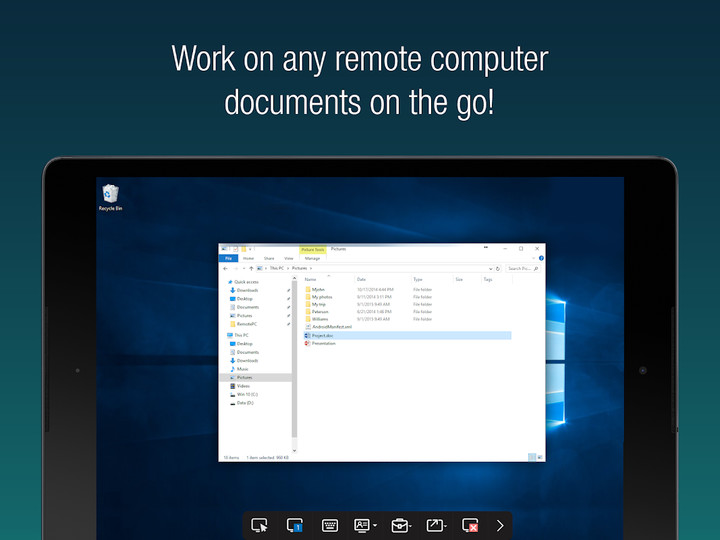Open the Home ribbon tab

(x=248, y=259)
